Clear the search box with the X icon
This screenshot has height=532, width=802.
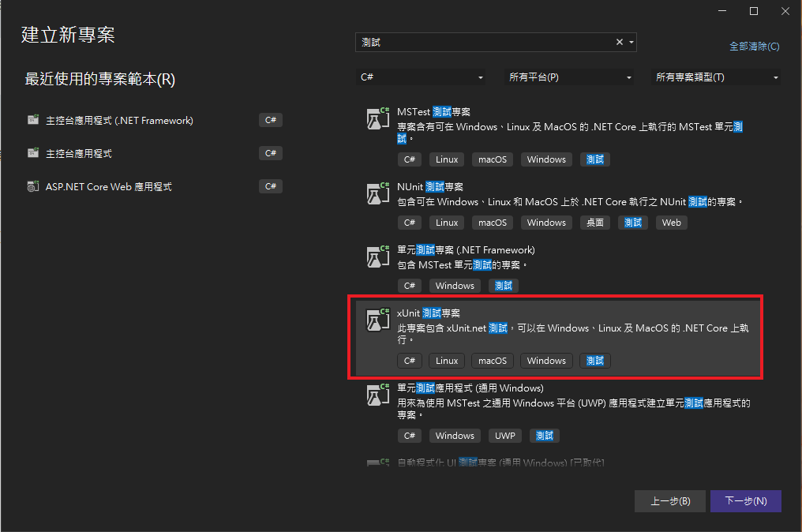tap(620, 42)
